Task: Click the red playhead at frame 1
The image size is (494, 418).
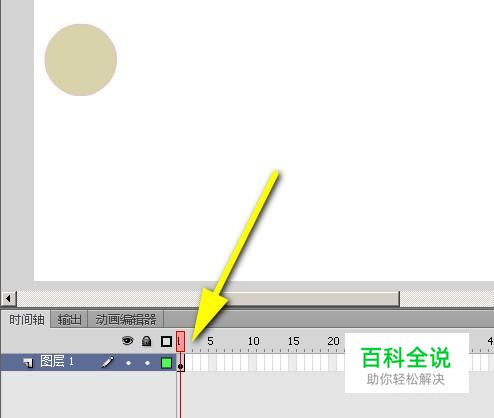Action: (180, 341)
